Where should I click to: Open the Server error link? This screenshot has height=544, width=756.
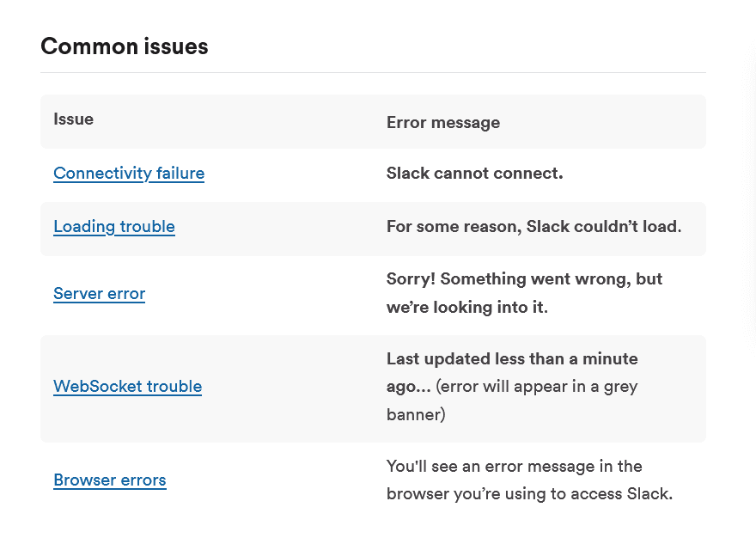pyautogui.click(x=99, y=293)
